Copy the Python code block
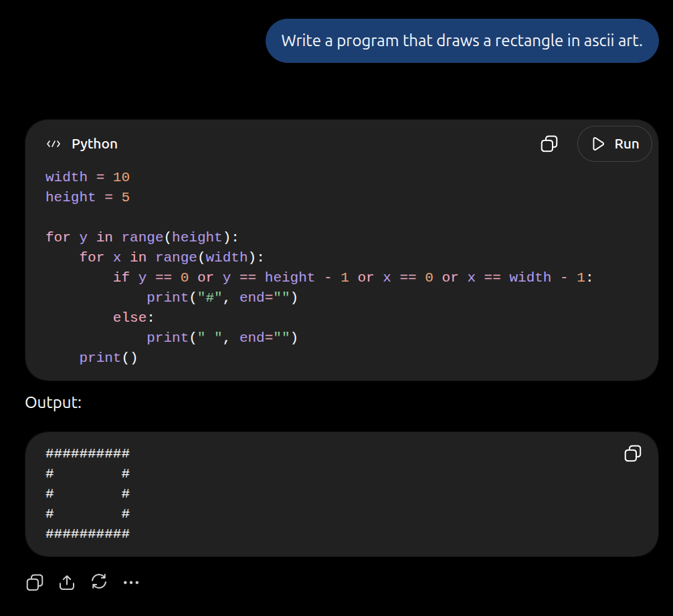 [549, 144]
